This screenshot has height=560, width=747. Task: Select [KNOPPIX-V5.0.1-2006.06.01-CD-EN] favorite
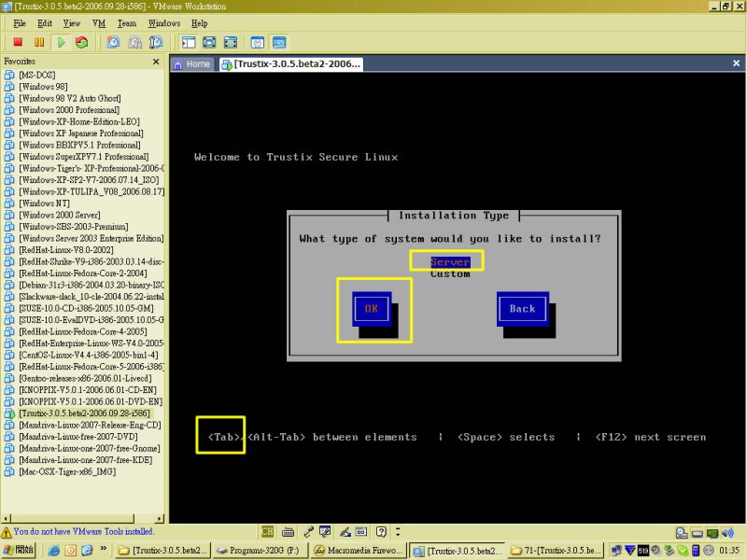coord(88,389)
